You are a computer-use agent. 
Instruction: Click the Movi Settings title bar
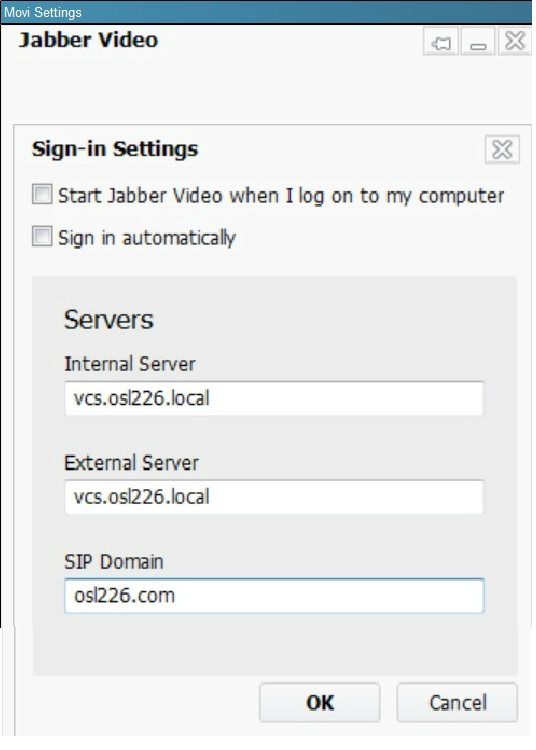coord(266,12)
